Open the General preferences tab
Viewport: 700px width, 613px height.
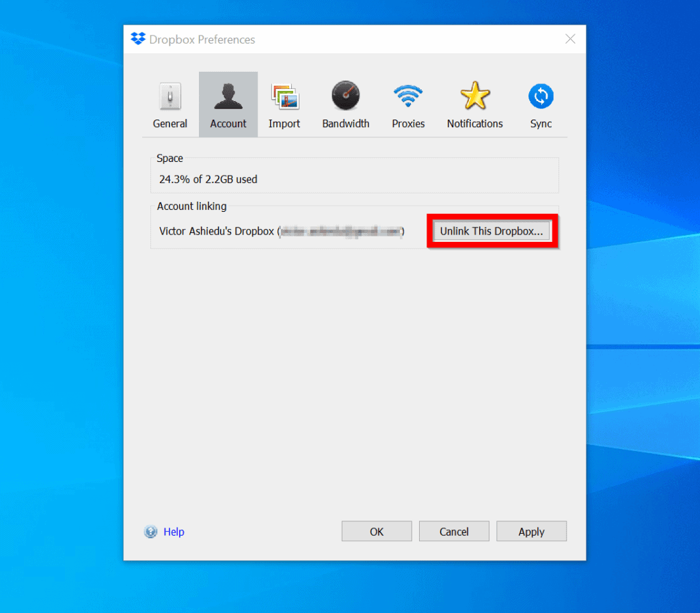tap(170, 105)
